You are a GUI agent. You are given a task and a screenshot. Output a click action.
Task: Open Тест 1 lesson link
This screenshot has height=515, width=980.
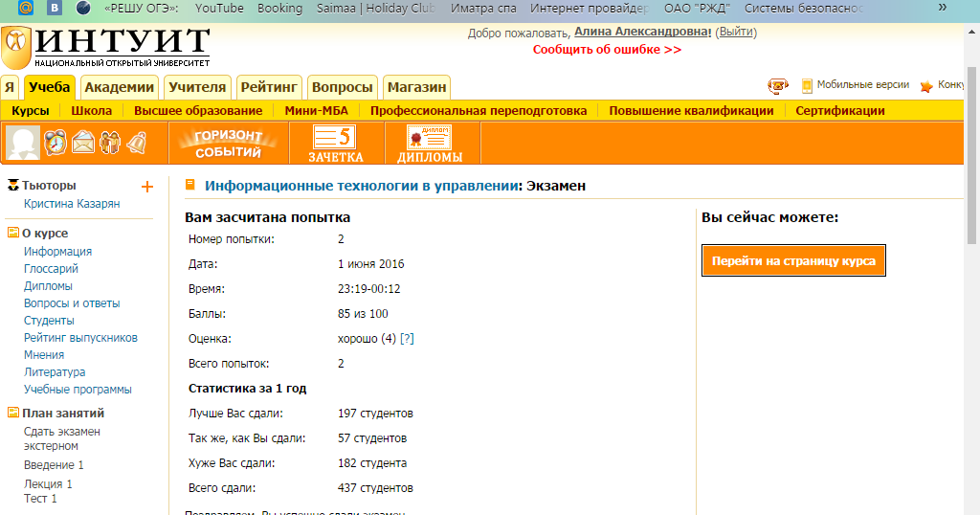[40, 499]
